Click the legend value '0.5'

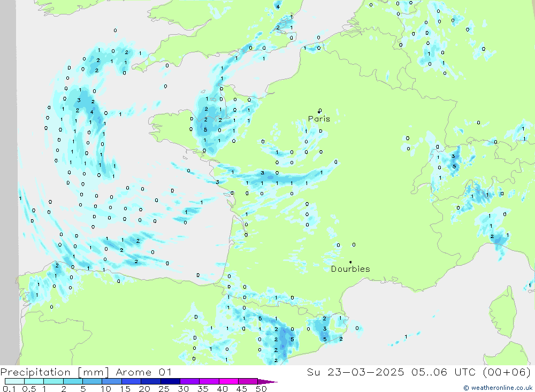[x=29, y=389]
